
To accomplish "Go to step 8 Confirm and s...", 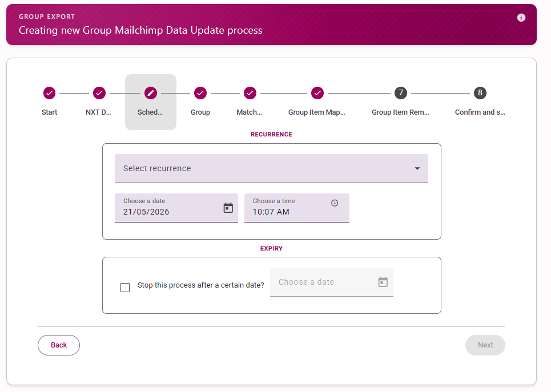I will 480,93.
